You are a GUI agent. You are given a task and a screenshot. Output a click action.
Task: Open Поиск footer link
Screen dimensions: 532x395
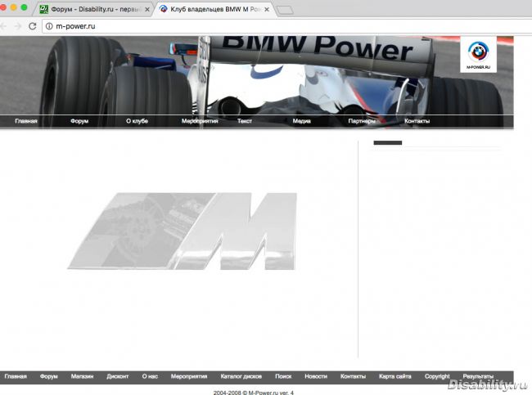click(283, 376)
